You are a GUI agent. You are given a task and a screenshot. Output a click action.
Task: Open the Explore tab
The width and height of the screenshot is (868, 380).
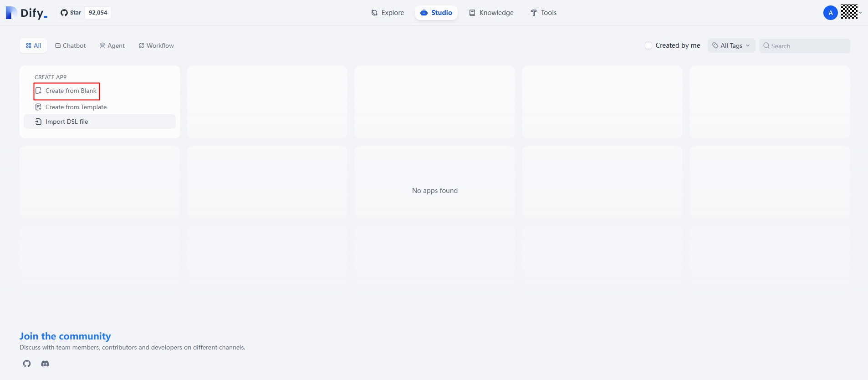(x=388, y=13)
